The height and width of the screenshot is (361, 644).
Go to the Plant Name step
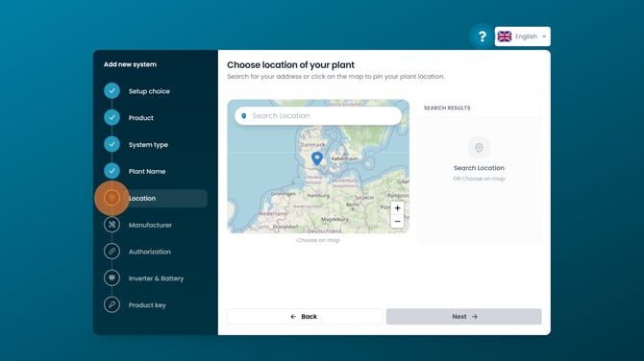click(x=147, y=172)
